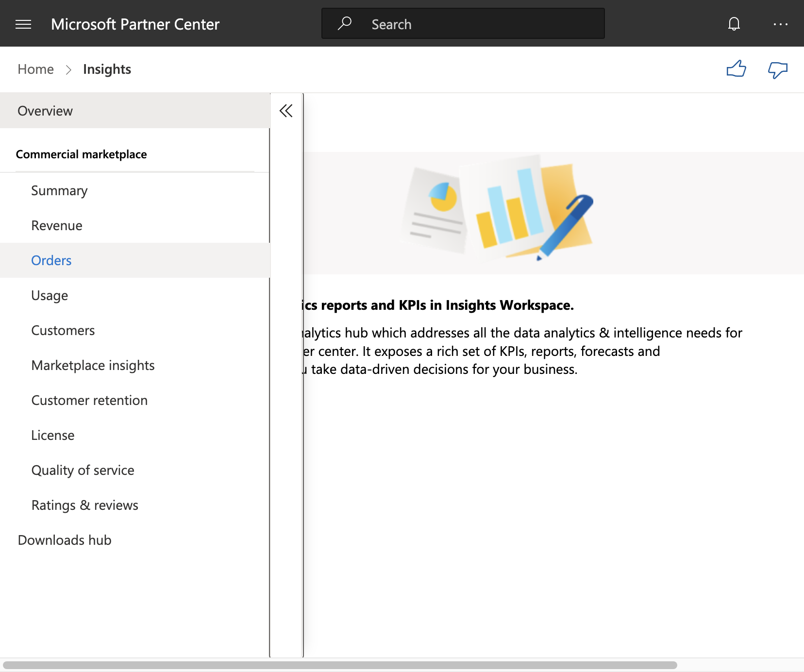Open Marketplace insights report
This screenshot has height=672, width=804.
(x=135, y=365)
